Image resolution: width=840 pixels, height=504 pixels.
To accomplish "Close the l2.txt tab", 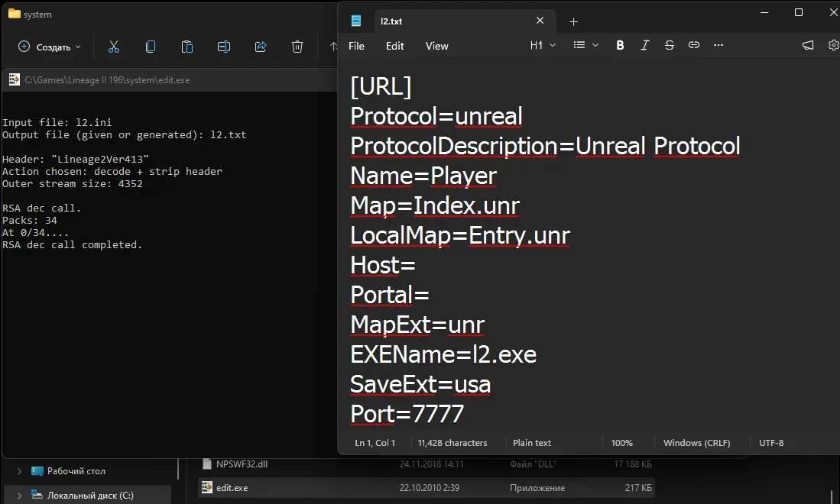I will (540, 21).
